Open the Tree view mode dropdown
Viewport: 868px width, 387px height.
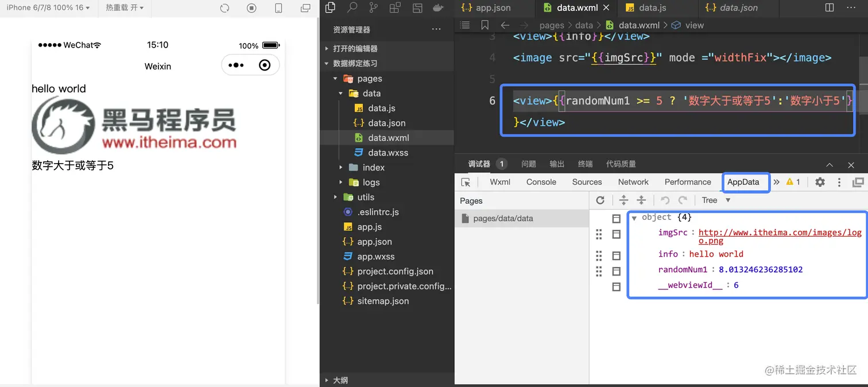[716, 200]
